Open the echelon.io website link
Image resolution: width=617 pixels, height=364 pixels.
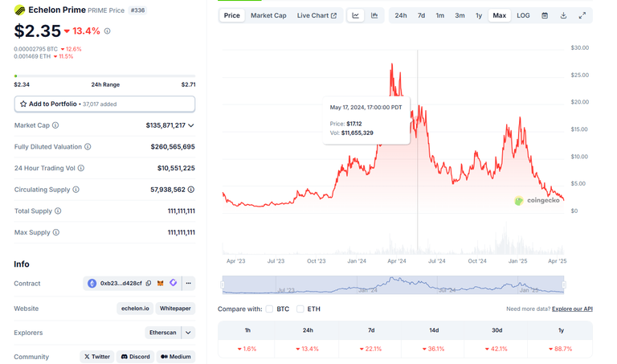click(135, 309)
